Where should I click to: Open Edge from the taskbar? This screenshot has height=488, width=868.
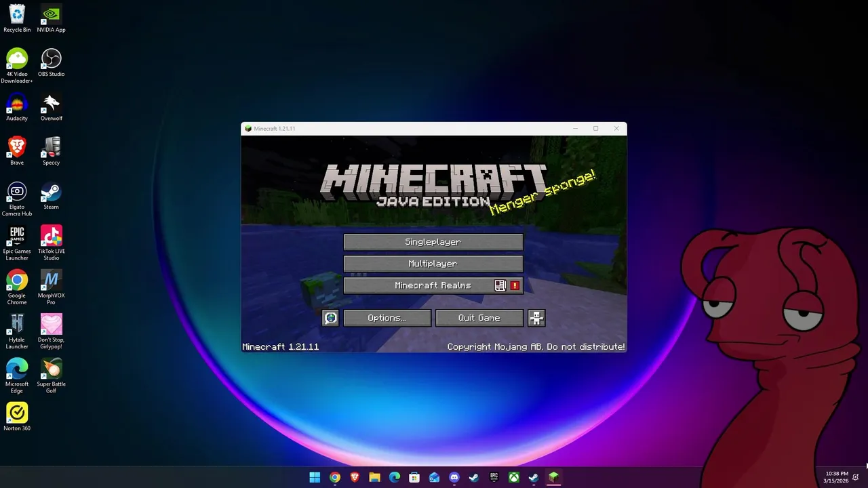[395, 478]
